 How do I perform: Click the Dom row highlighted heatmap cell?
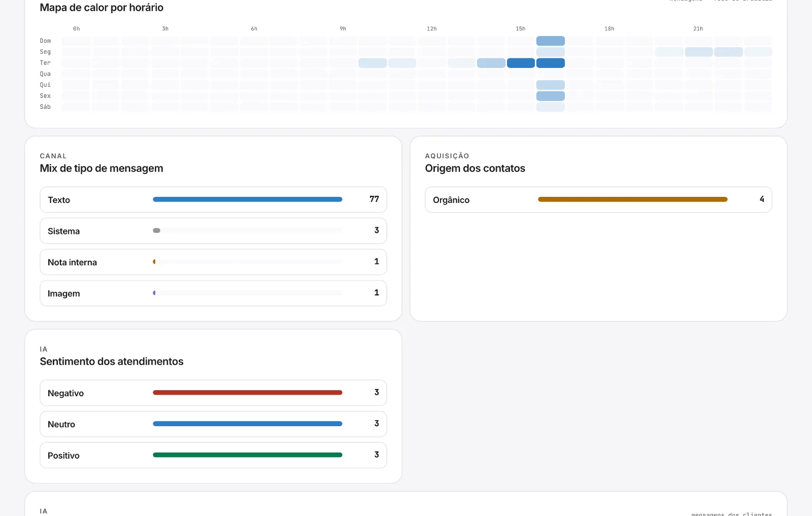551,41
